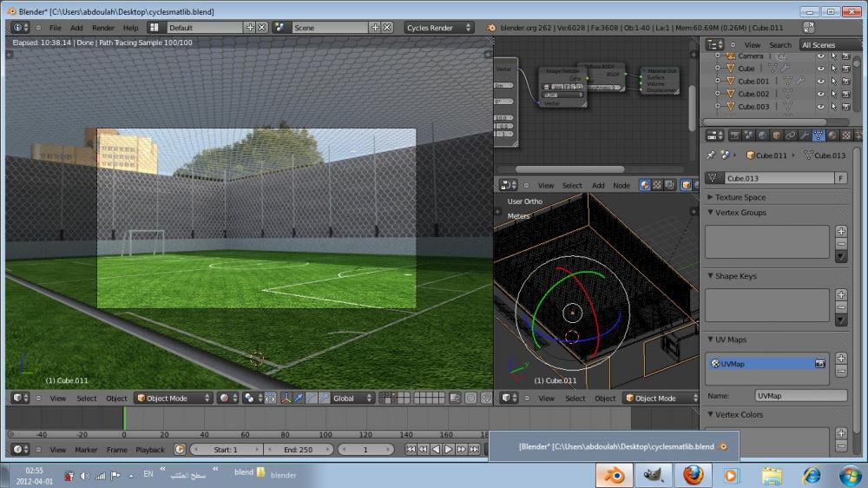Toggle visibility of Cube.003
This screenshot has height=488, width=868.
(x=820, y=106)
